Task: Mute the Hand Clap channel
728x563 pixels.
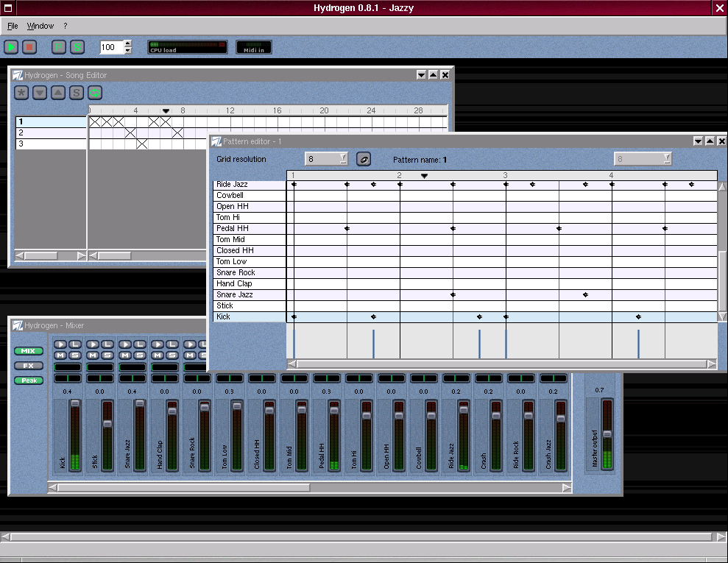Action: (x=158, y=355)
